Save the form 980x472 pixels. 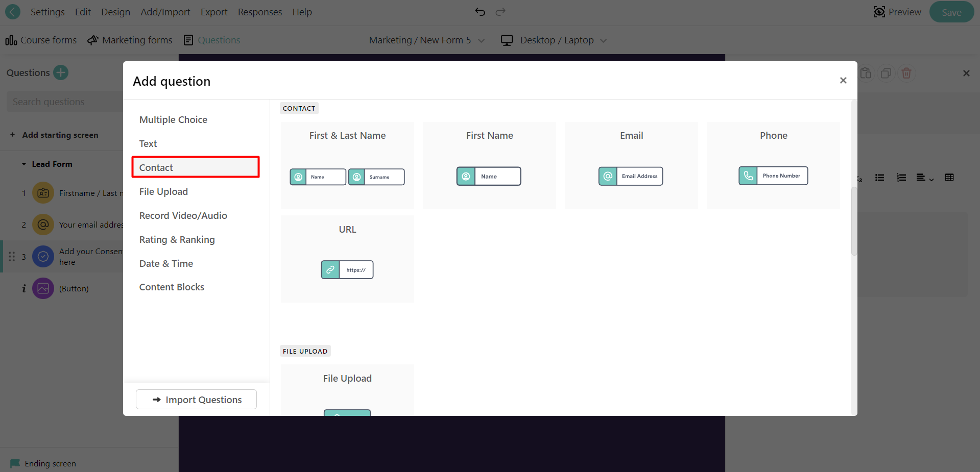pyautogui.click(x=951, y=12)
